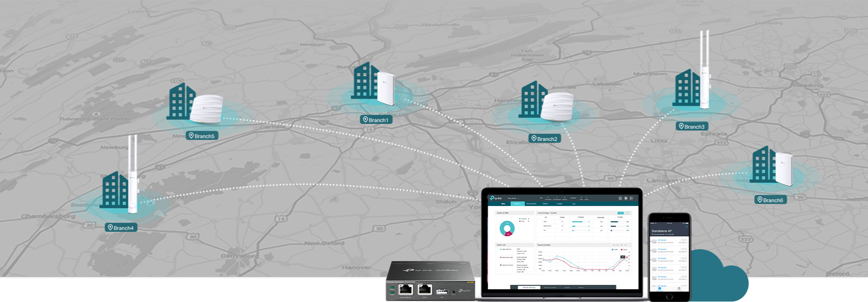Viewport: 868px width, 302px height.
Task: Click the tp-link omada logo on controller box
Action: [431, 270]
